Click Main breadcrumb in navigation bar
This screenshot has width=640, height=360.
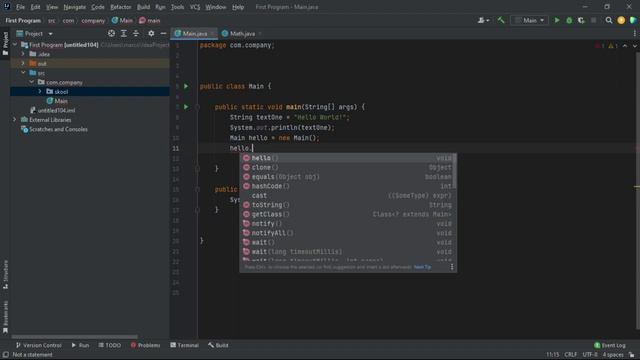[x=122, y=20]
